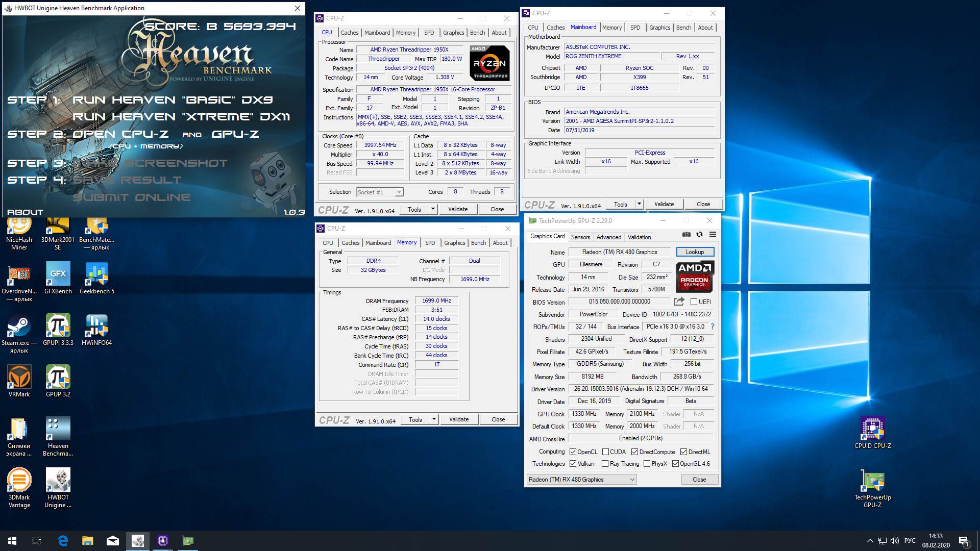Toggle the DirectML checkbox
This screenshot has height=551, width=980.
683,452
